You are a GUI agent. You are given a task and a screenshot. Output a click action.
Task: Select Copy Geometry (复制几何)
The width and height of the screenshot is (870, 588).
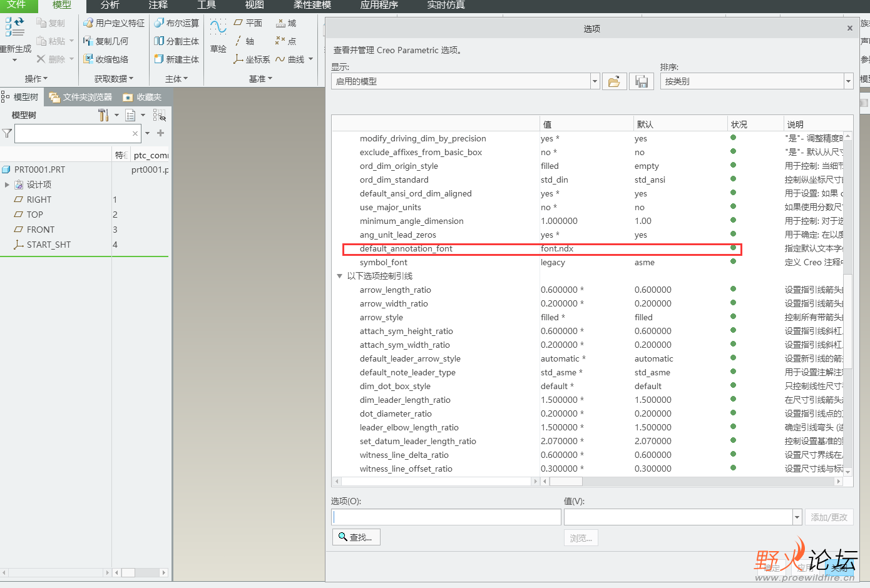106,41
